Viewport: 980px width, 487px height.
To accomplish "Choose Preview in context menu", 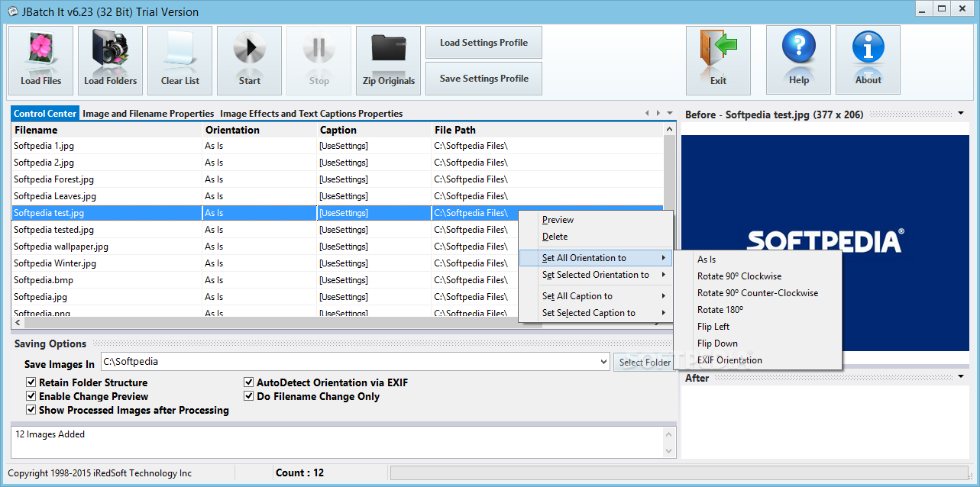I will tap(596, 220).
